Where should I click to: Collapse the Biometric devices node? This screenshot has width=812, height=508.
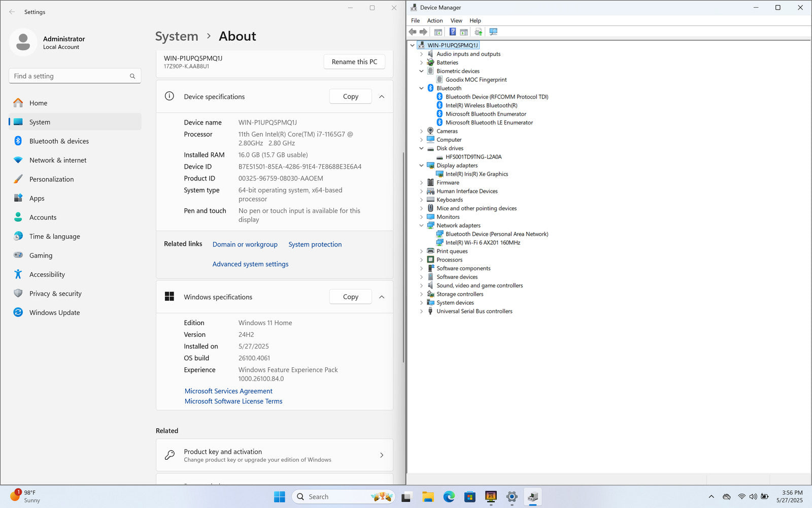[421, 71]
